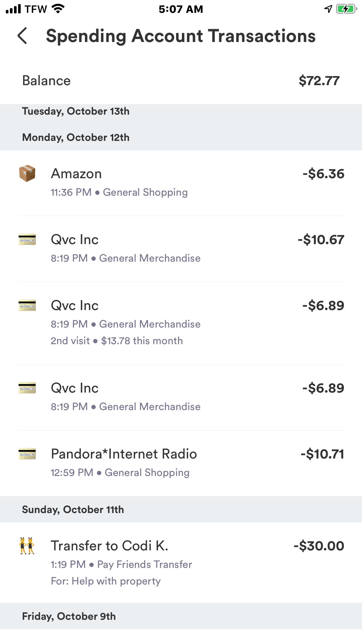Tap the card icon on third Qvc Inc transaction
Viewport: 362px width, 644px height.
pyautogui.click(x=27, y=388)
